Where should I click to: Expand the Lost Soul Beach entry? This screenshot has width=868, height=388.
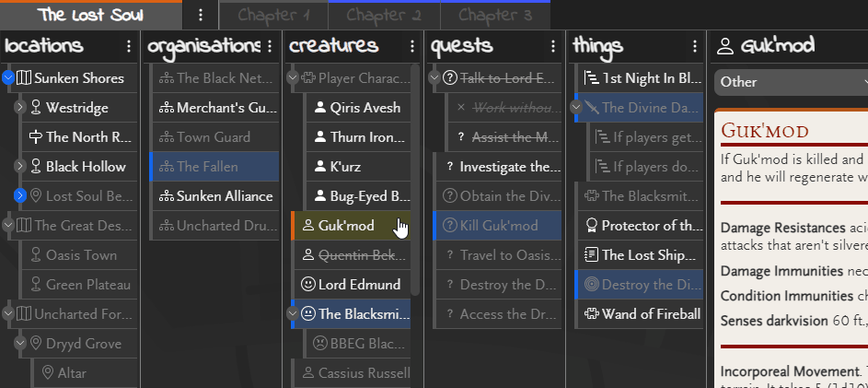coord(20,196)
